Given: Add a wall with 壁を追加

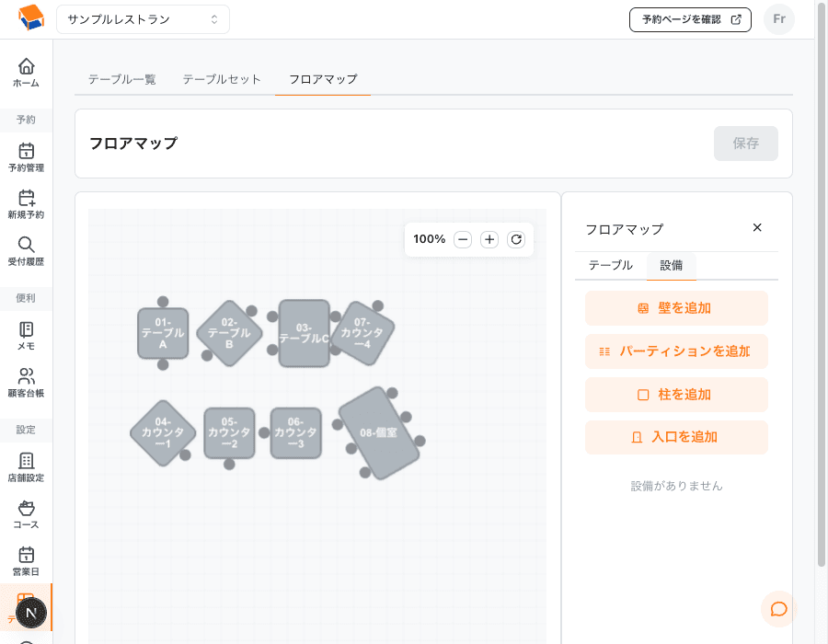Looking at the screenshot, I should click(676, 308).
